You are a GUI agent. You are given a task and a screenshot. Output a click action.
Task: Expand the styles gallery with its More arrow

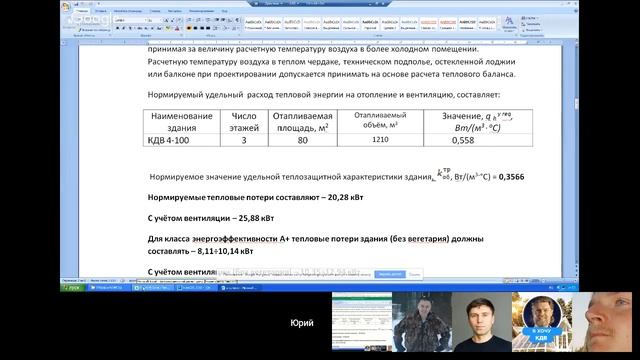point(499,29)
